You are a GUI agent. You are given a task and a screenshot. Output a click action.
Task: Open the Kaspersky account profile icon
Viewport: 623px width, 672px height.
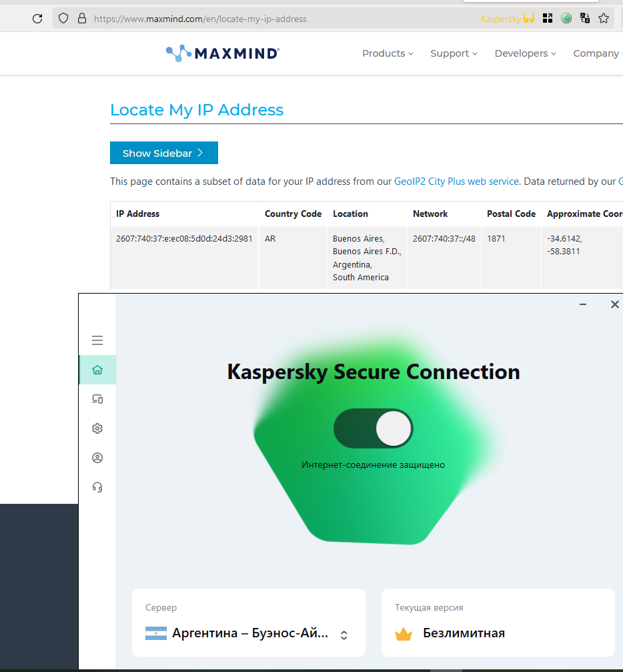point(97,458)
